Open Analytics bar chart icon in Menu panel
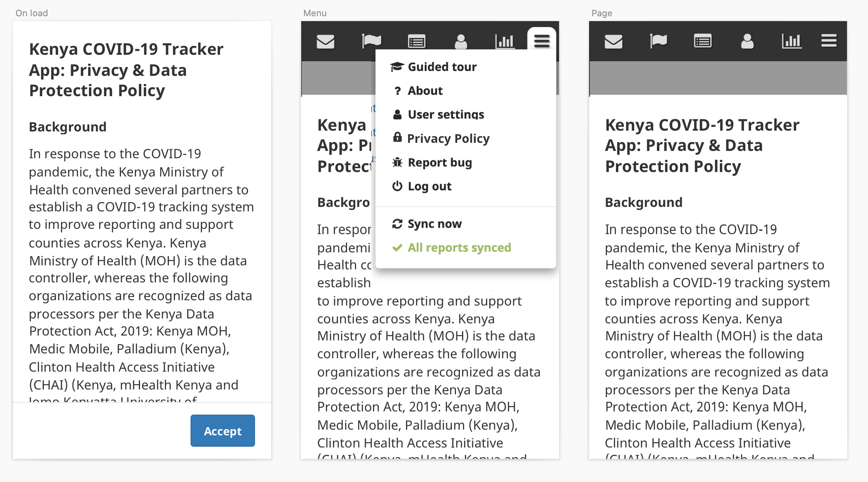 coord(505,41)
